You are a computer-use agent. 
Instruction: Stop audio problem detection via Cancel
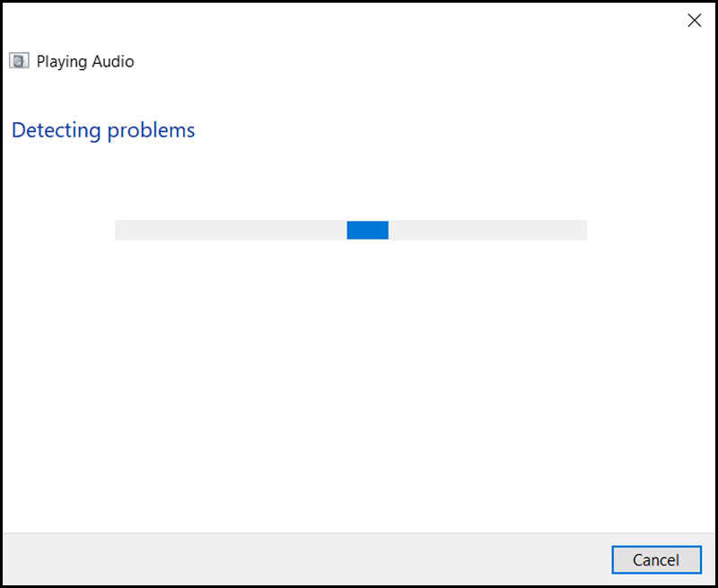point(656,559)
